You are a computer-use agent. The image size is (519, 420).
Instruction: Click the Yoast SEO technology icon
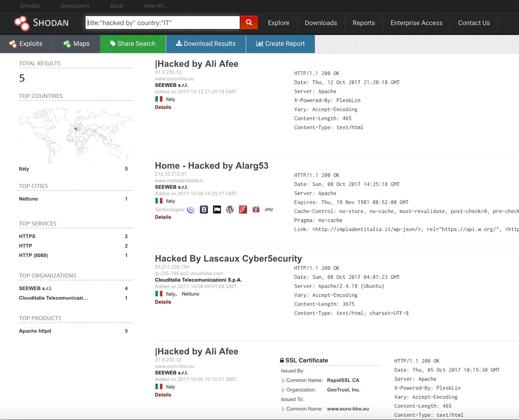256,210
